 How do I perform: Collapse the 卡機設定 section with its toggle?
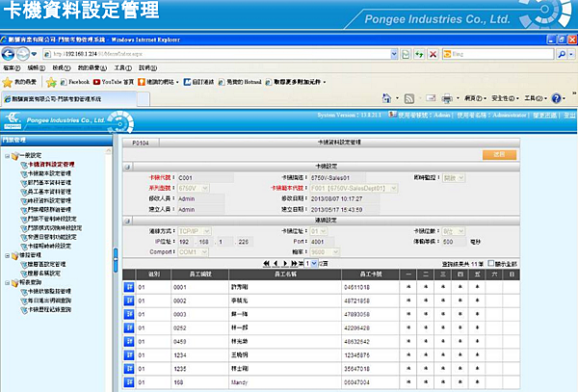click(x=127, y=167)
